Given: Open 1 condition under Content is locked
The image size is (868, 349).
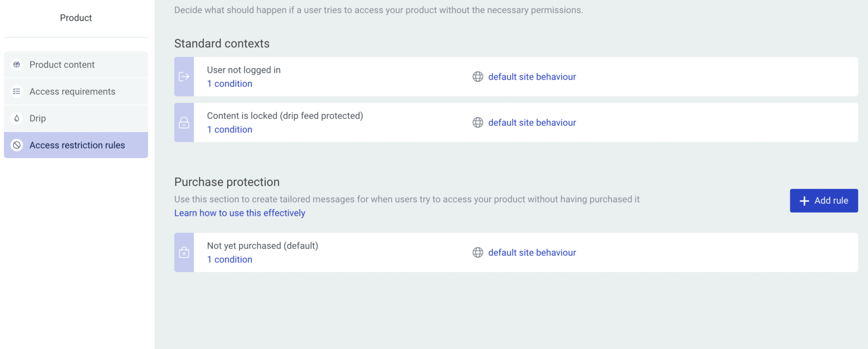Looking at the screenshot, I should [230, 130].
